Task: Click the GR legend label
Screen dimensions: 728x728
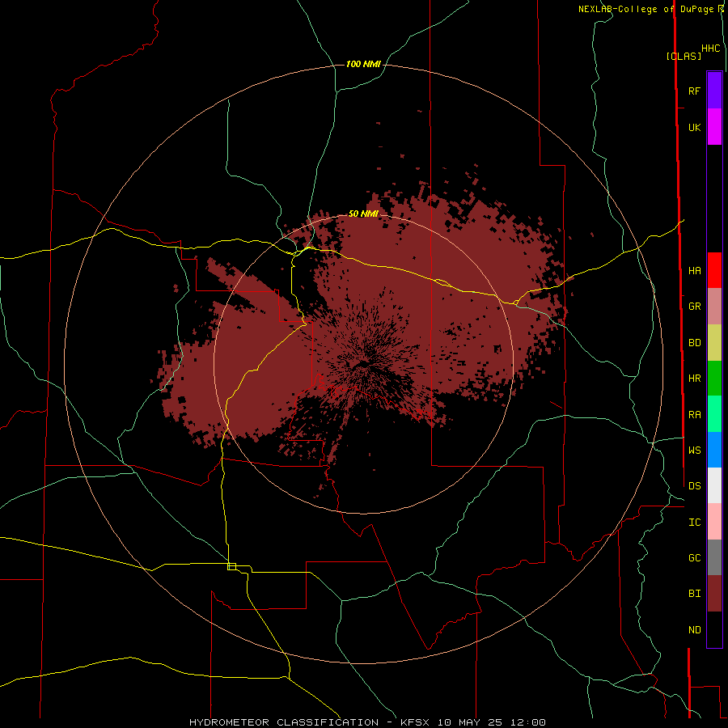Action: point(694,307)
